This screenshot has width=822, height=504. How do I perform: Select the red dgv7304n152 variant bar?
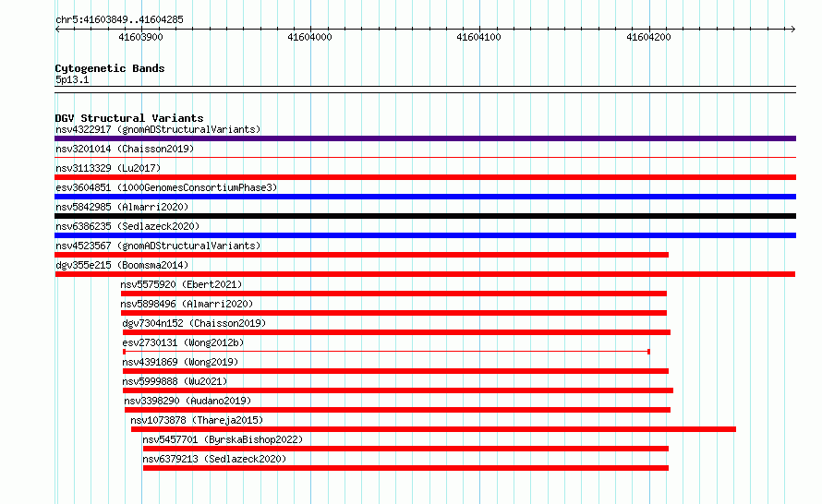(x=396, y=332)
